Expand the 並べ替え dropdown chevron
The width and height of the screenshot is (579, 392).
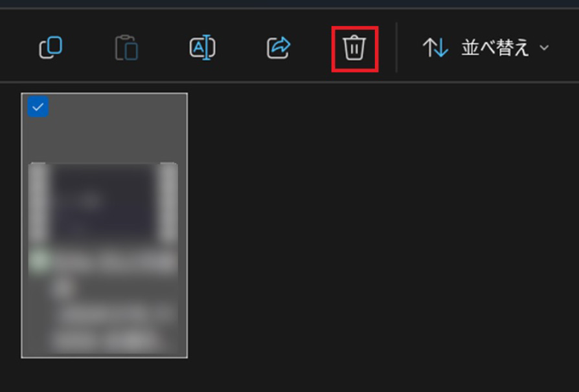click(x=544, y=48)
